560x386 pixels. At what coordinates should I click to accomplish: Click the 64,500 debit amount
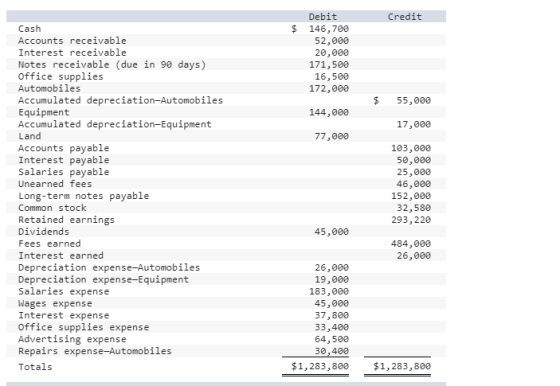click(x=331, y=339)
